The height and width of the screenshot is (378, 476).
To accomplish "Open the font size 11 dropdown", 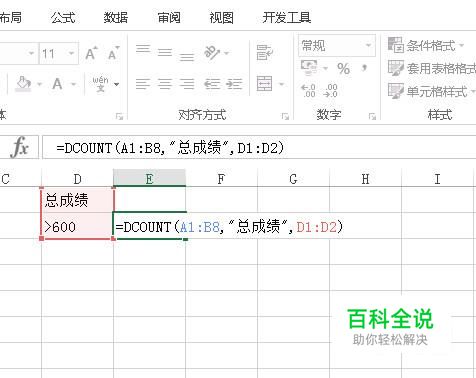I will click(x=71, y=53).
